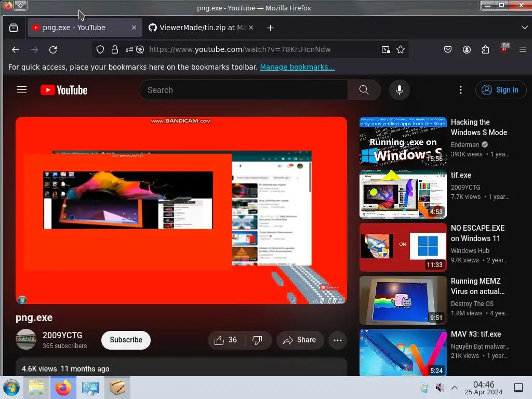Open the YouTube guide hamburger menu

pyautogui.click(x=22, y=90)
